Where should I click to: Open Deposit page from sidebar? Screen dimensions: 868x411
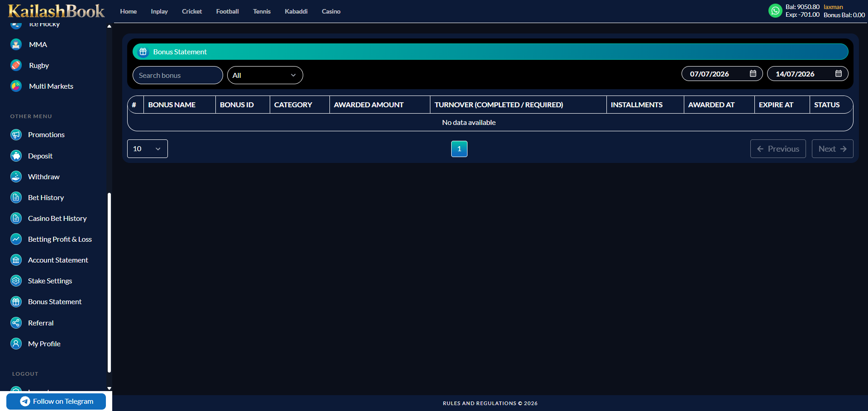pyautogui.click(x=40, y=156)
